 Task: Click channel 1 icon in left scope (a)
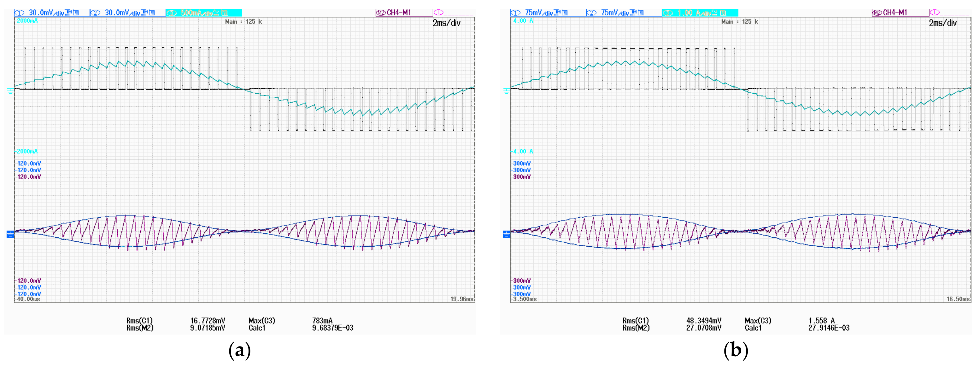[19, 13]
